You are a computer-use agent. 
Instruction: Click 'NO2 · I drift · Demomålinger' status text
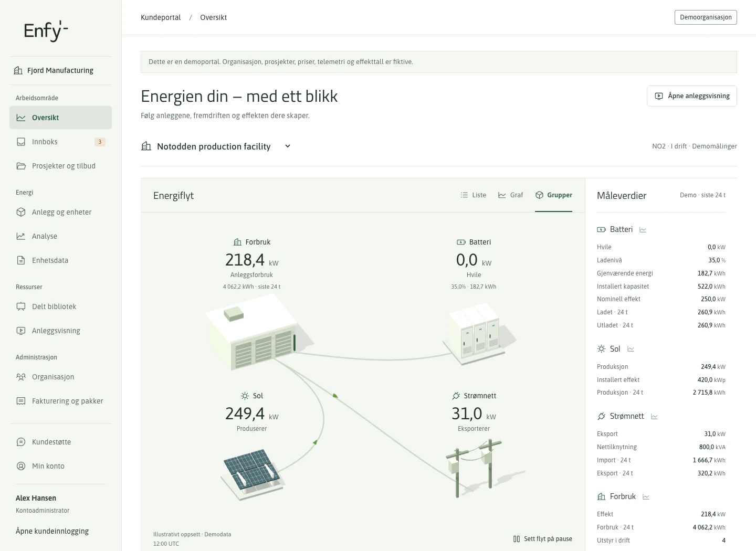pos(695,146)
